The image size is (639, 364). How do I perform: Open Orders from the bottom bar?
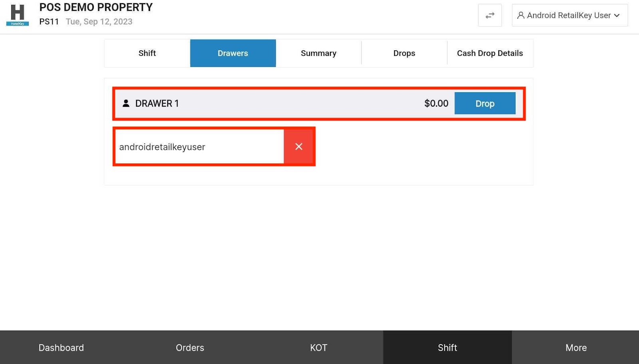pyautogui.click(x=190, y=348)
